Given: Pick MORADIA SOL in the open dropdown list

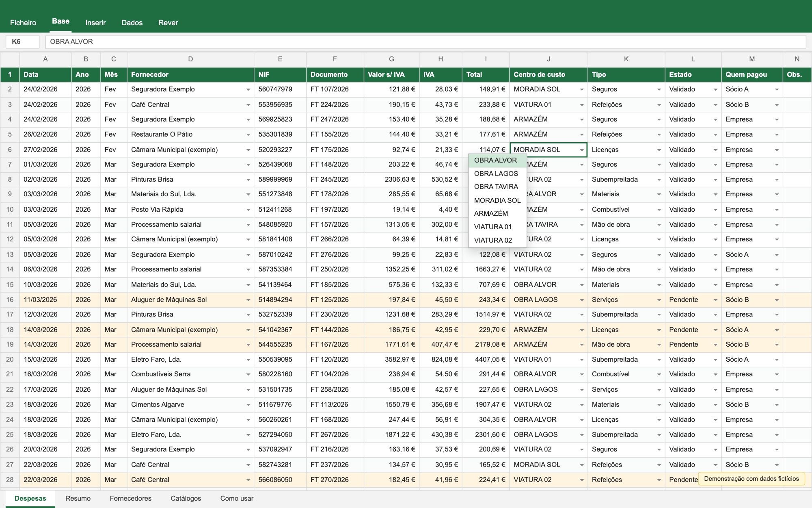Looking at the screenshot, I should [x=497, y=200].
